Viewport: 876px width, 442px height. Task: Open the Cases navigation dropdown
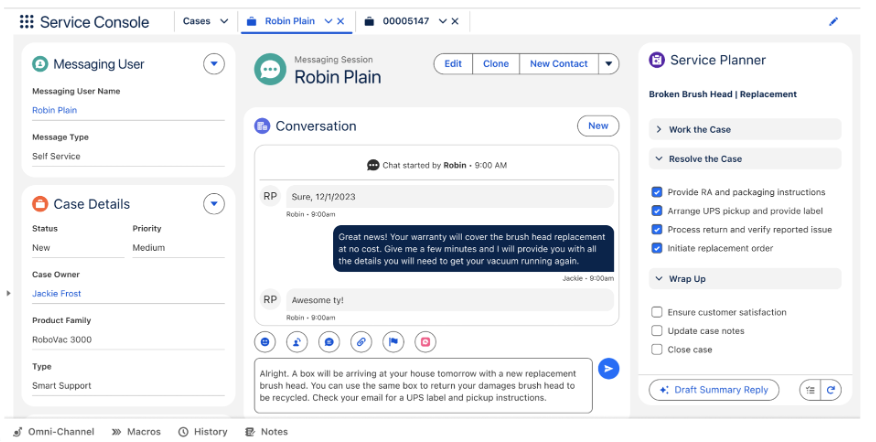[x=224, y=21]
